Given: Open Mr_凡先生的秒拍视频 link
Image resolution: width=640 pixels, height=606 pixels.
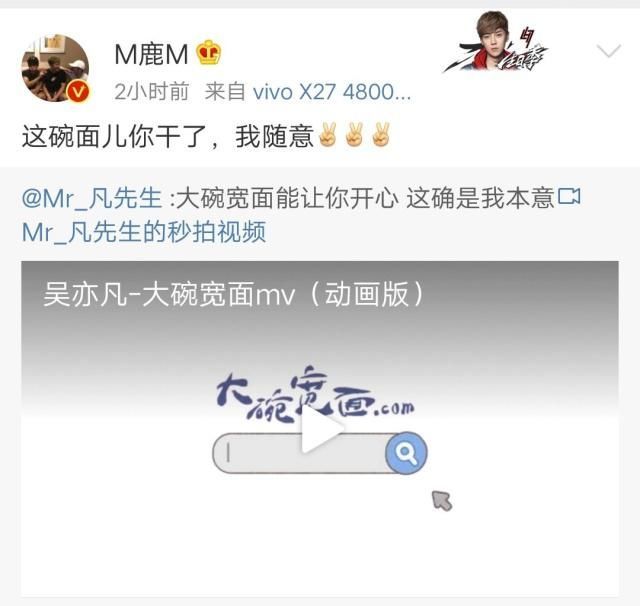Looking at the screenshot, I should pos(144,232).
